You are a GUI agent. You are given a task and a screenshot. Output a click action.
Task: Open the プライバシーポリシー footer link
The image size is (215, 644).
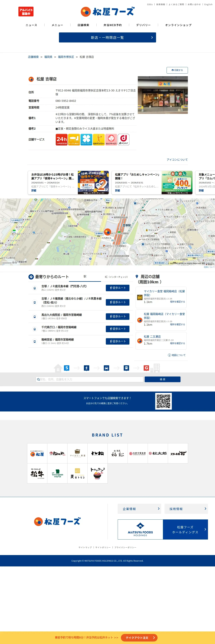pyautogui.click(x=125, y=548)
